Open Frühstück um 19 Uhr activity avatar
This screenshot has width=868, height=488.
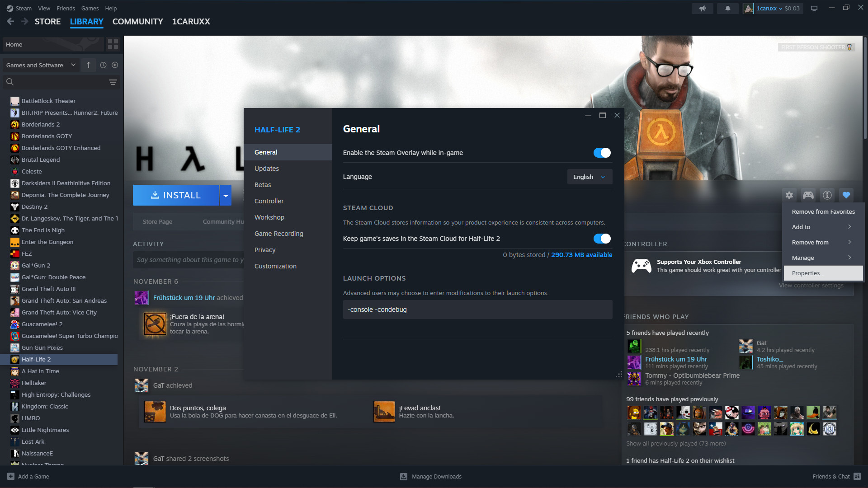[x=142, y=298]
